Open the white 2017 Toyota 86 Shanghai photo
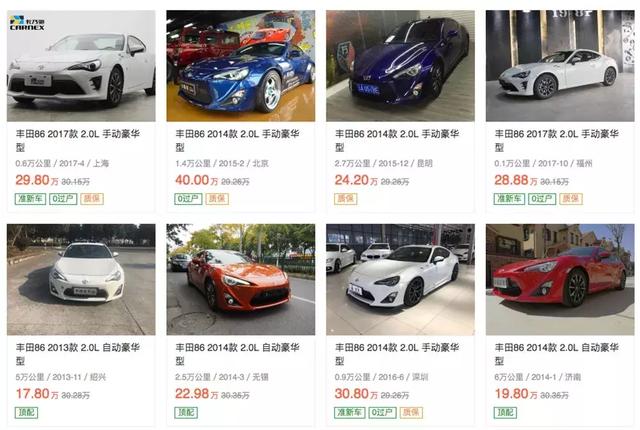The height and width of the screenshot is (430, 640). [81, 66]
